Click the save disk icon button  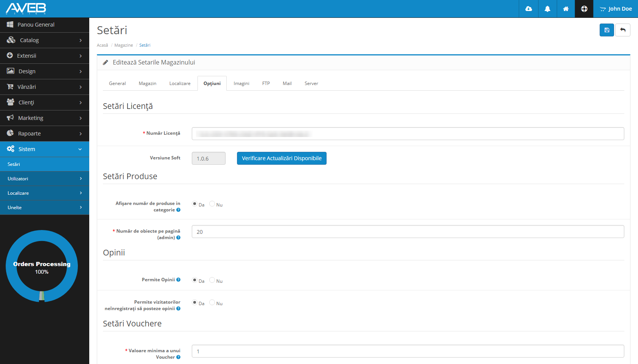click(x=606, y=30)
